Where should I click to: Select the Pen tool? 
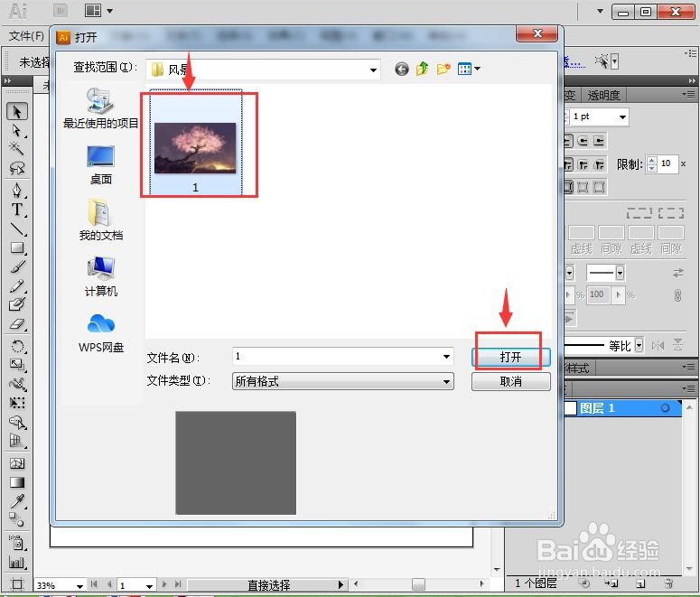coord(17,191)
